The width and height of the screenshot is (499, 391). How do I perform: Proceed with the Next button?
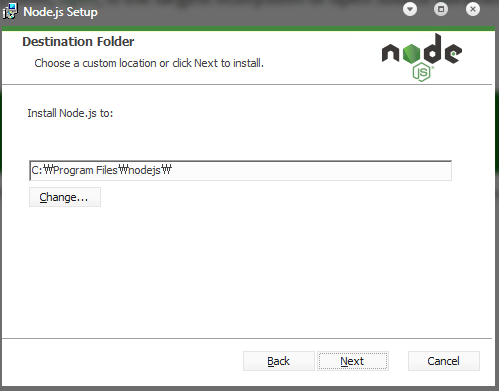(x=353, y=361)
